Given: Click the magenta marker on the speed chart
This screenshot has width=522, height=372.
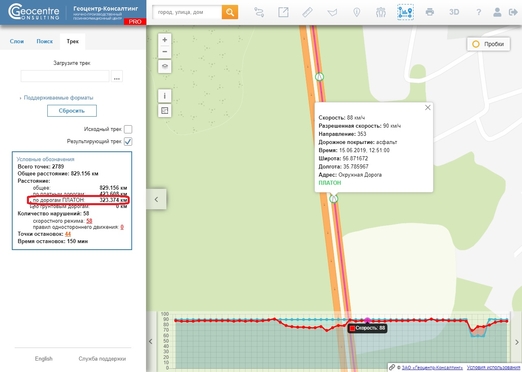Looking at the screenshot, I should [x=367, y=321].
